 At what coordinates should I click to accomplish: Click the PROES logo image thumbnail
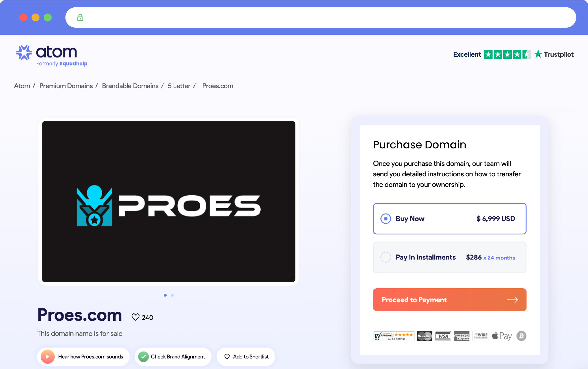(x=169, y=201)
